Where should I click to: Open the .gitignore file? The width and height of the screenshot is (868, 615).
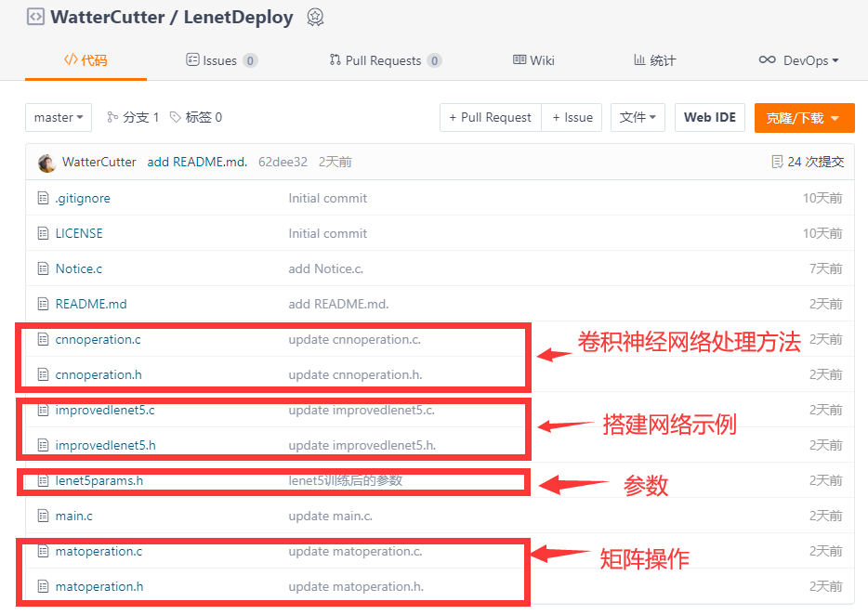click(x=83, y=198)
